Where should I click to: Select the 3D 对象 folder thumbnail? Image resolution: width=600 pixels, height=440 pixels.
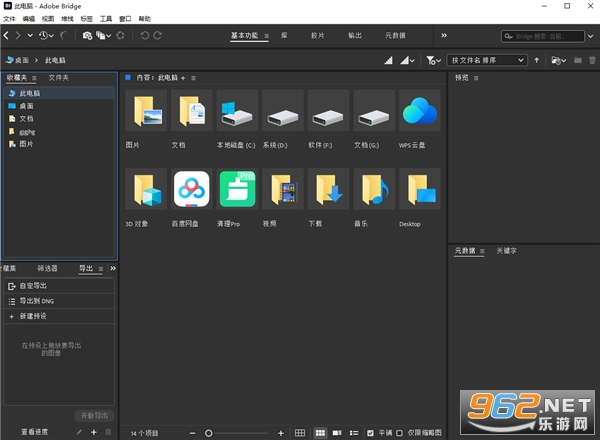coord(146,189)
